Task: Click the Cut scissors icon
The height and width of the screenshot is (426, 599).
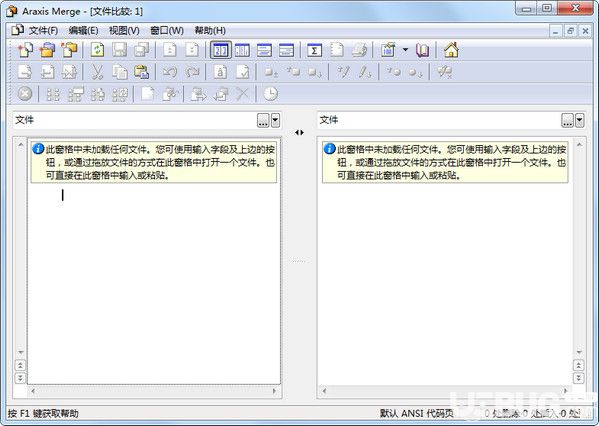Action: point(97,72)
